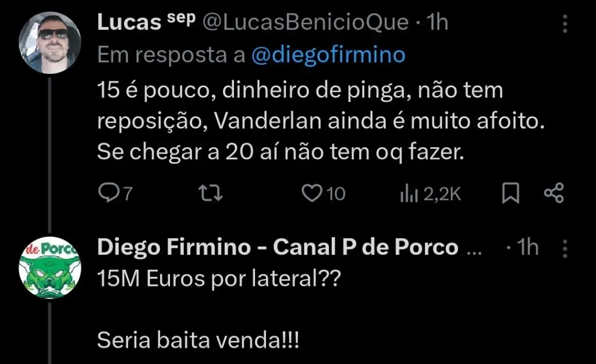Image resolution: width=596 pixels, height=364 pixels.
Task: Like Lucas's tweet using the heart icon
Action: pos(313,192)
